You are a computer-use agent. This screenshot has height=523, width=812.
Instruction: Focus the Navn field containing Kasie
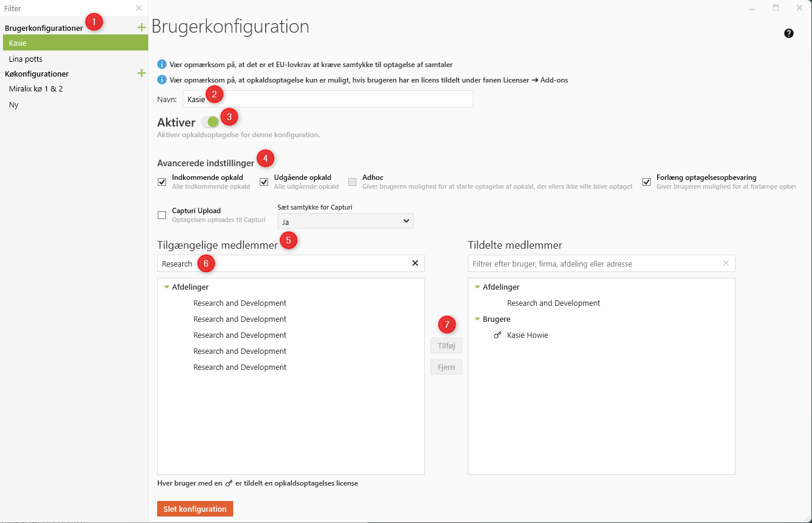tap(327, 99)
